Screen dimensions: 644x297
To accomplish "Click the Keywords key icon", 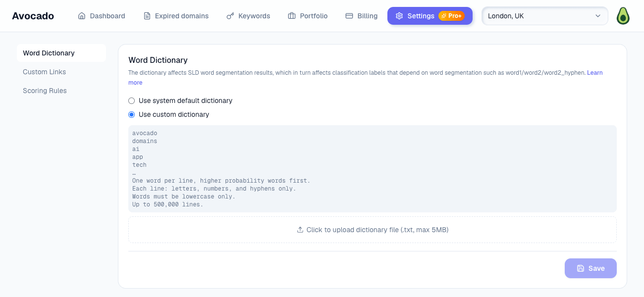I will [x=230, y=16].
